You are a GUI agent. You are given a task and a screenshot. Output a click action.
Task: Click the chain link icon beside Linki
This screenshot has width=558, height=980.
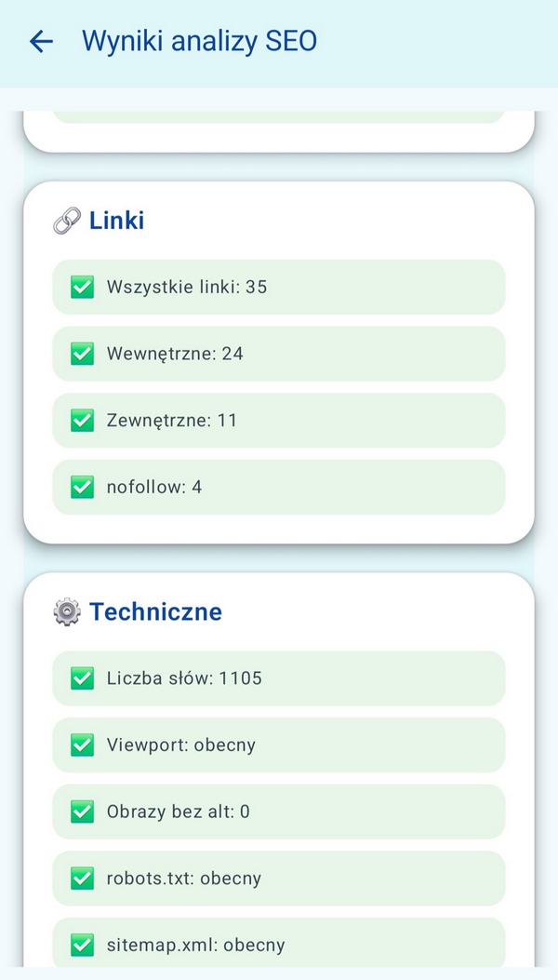64,220
